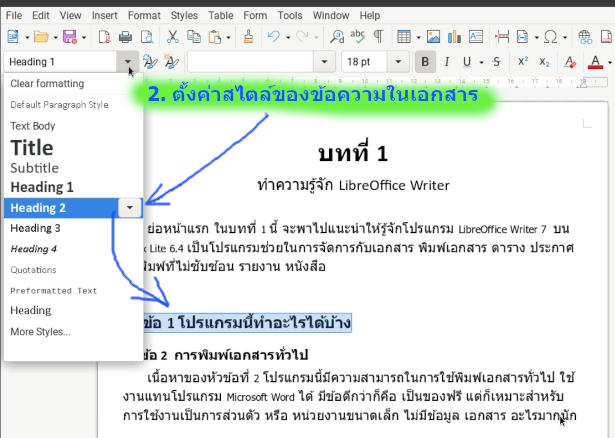Image resolution: width=615 pixels, height=438 pixels.
Task: Select the Preformatted Text style entry
Action: [x=73, y=291]
